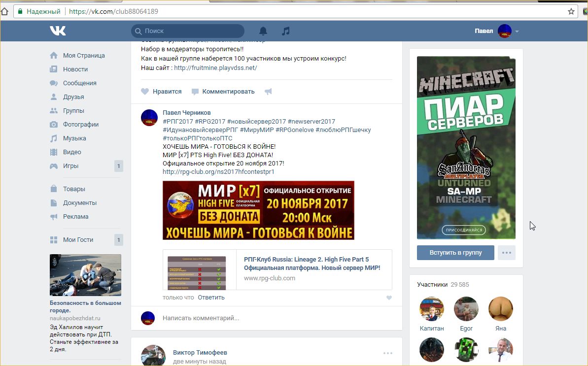
Task: Expand options menu on Виктор Тимофеев's post
Action: point(388,353)
